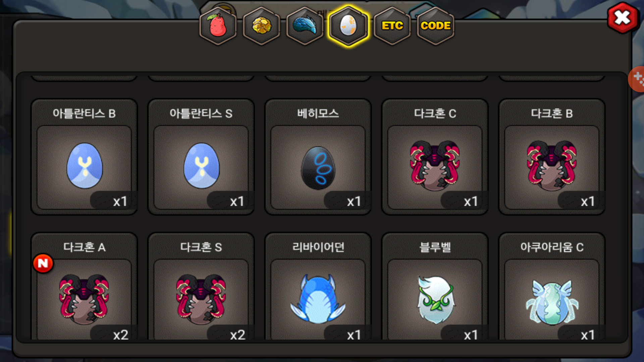
Task: Pick the 다크혼 B egg
Action: click(x=552, y=157)
